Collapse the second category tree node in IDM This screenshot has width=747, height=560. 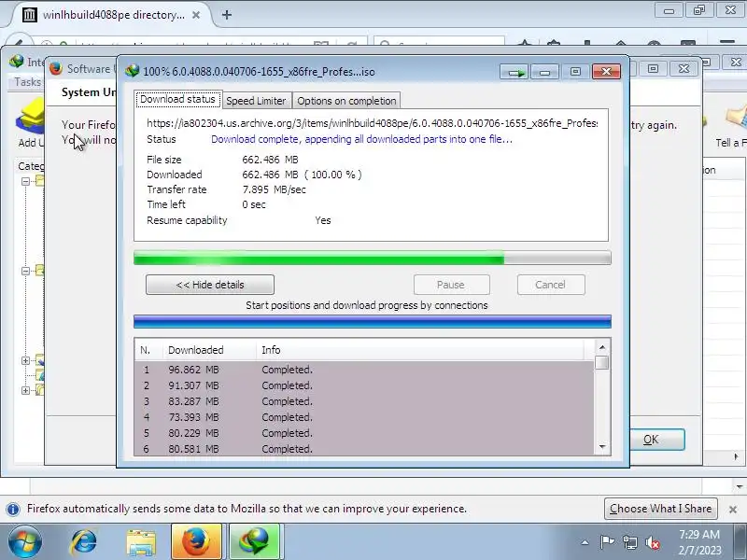26,271
